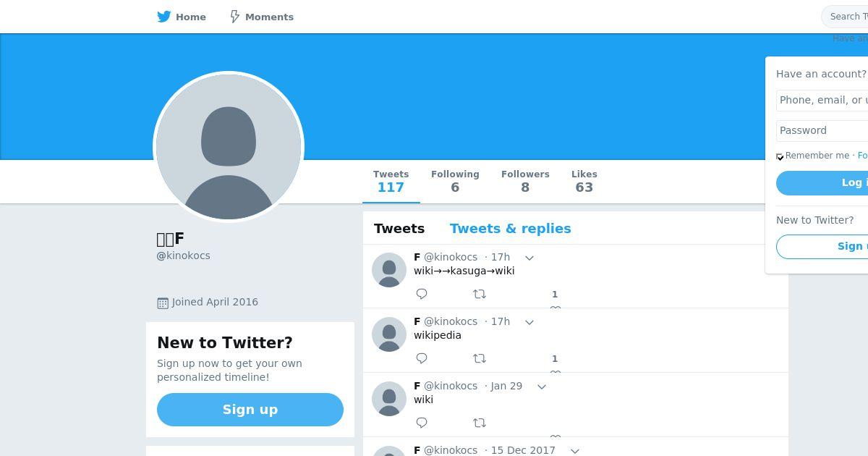Click the Log in button
Viewport: 868px width, 456px height.
[x=822, y=183]
